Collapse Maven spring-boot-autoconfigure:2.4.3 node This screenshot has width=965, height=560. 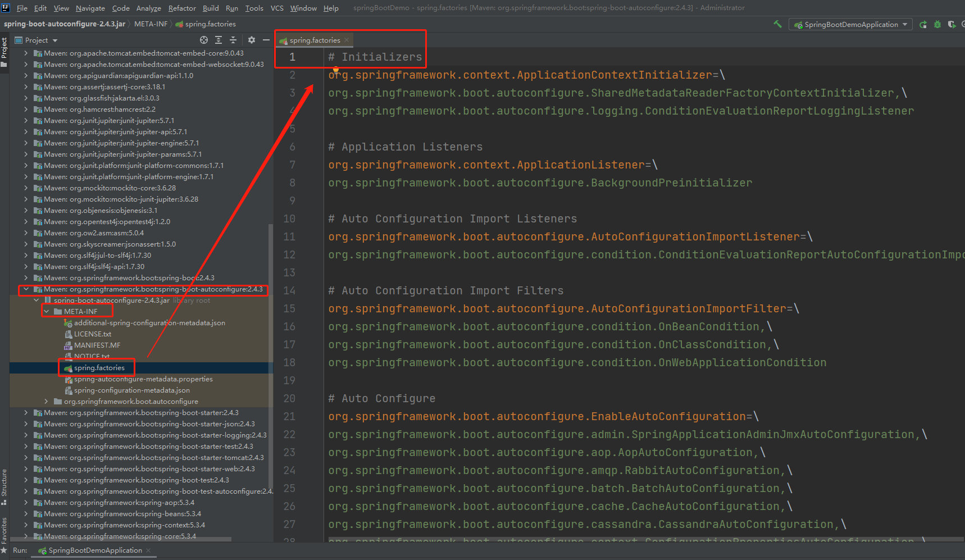point(26,289)
